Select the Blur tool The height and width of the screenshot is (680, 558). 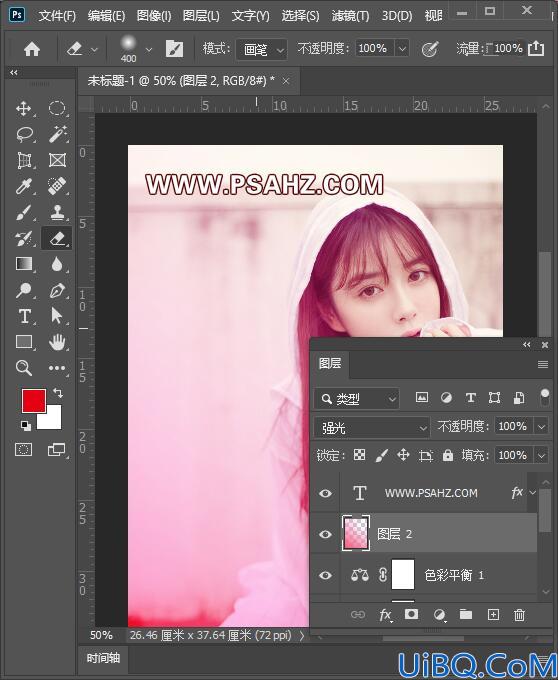[x=57, y=264]
